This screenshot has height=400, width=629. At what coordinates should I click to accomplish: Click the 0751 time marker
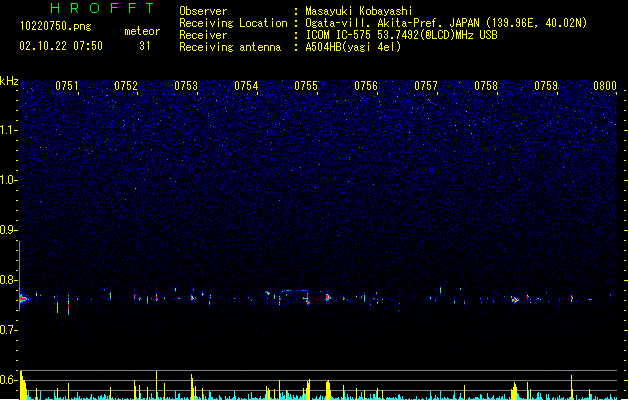(x=67, y=86)
